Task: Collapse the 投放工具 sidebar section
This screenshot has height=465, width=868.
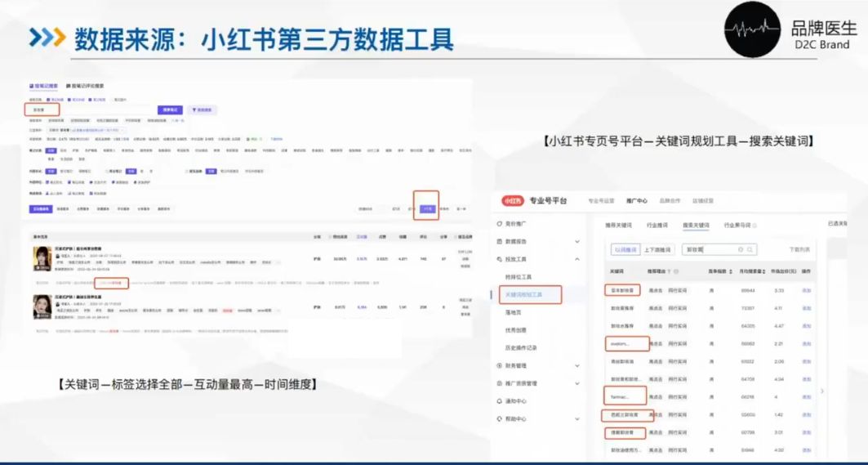Action: point(576,259)
